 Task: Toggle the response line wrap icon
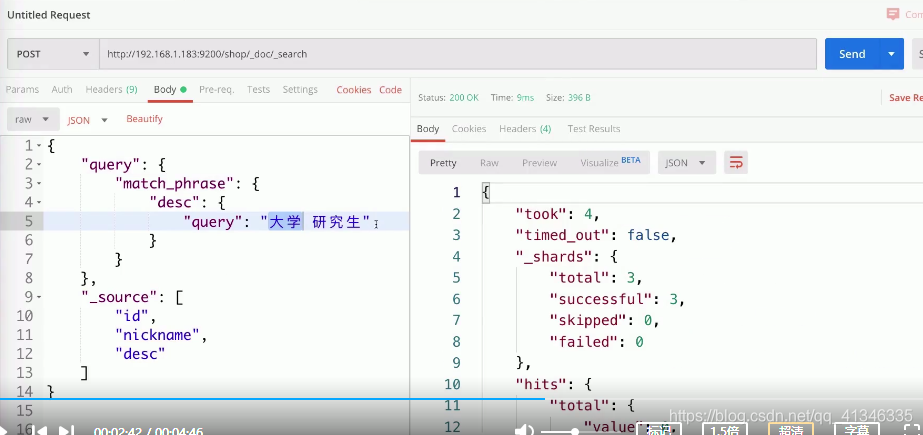pos(736,163)
